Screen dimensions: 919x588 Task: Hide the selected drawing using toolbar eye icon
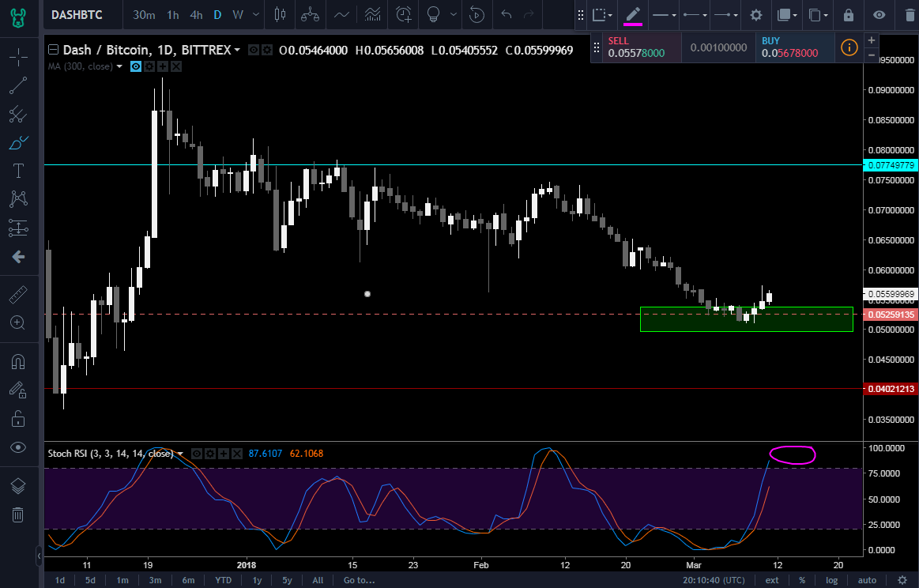pyautogui.click(x=879, y=15)
